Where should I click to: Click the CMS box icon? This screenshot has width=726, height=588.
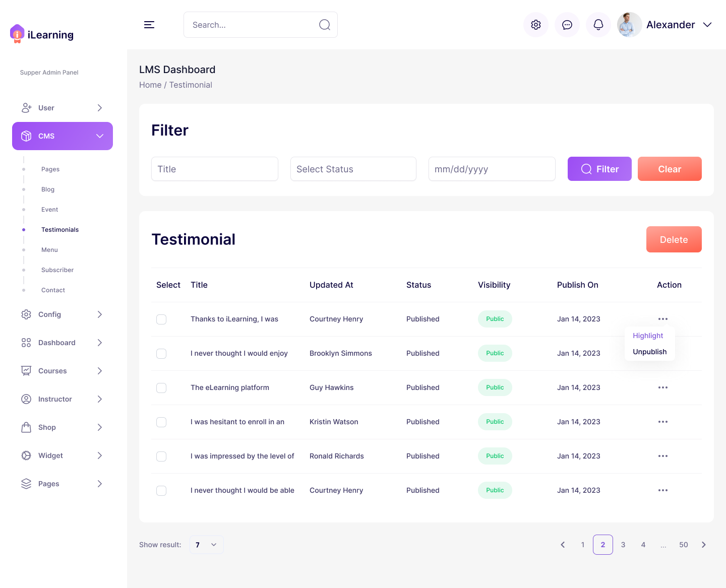point(26,136)
